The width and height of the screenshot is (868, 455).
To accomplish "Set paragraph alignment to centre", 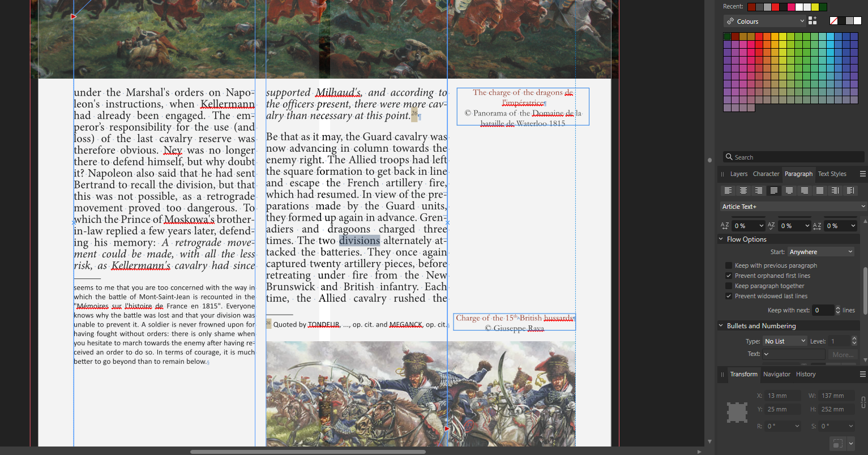I will 743,191.
